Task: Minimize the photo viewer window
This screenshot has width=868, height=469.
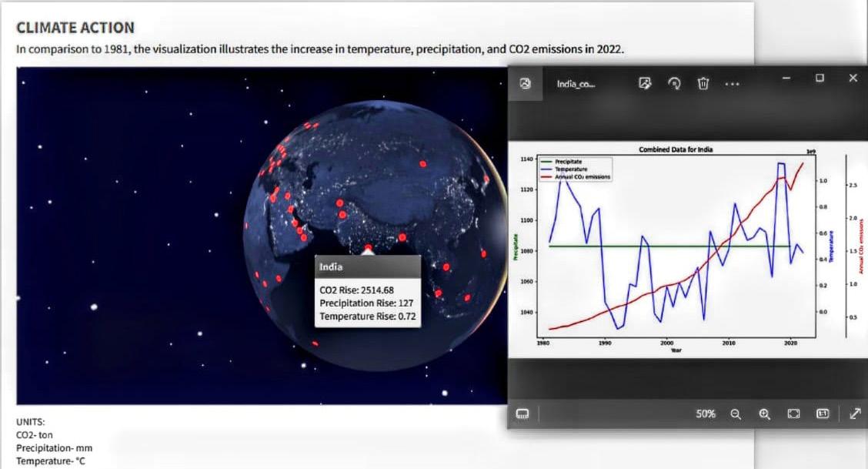Action: 786,78
